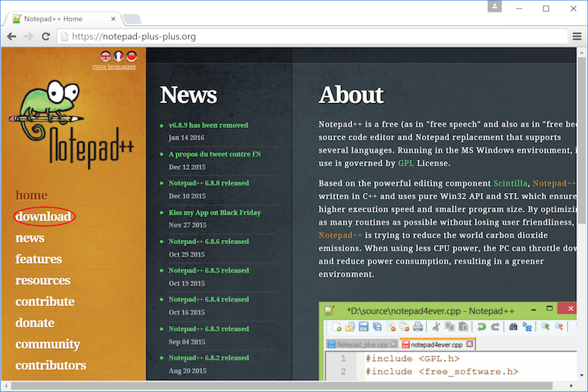Follow the Scintilla link in About text
Image resolution: width=588 pixels, height=392 pixels.
point(510,183)
